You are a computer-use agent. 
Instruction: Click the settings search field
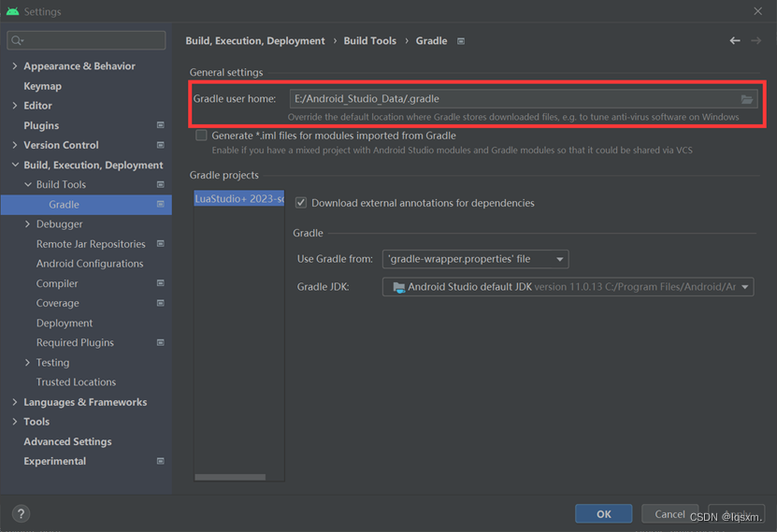(x=86, y=40)
